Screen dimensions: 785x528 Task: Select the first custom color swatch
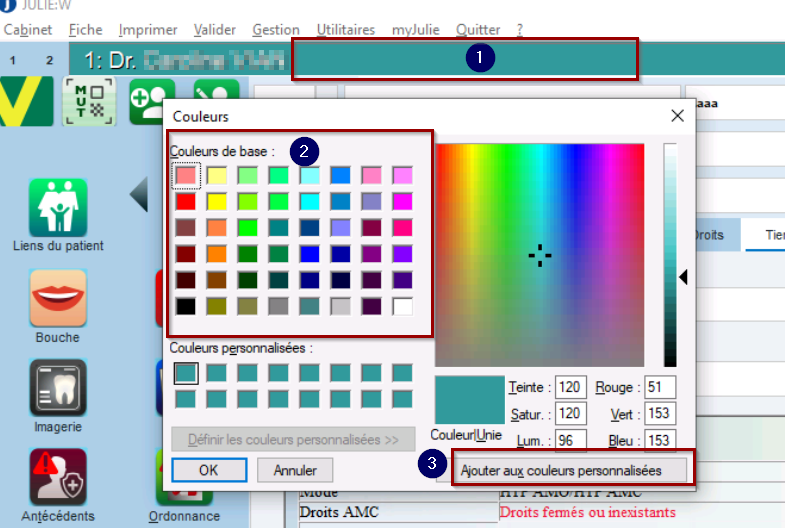click(x=186, y=373)
